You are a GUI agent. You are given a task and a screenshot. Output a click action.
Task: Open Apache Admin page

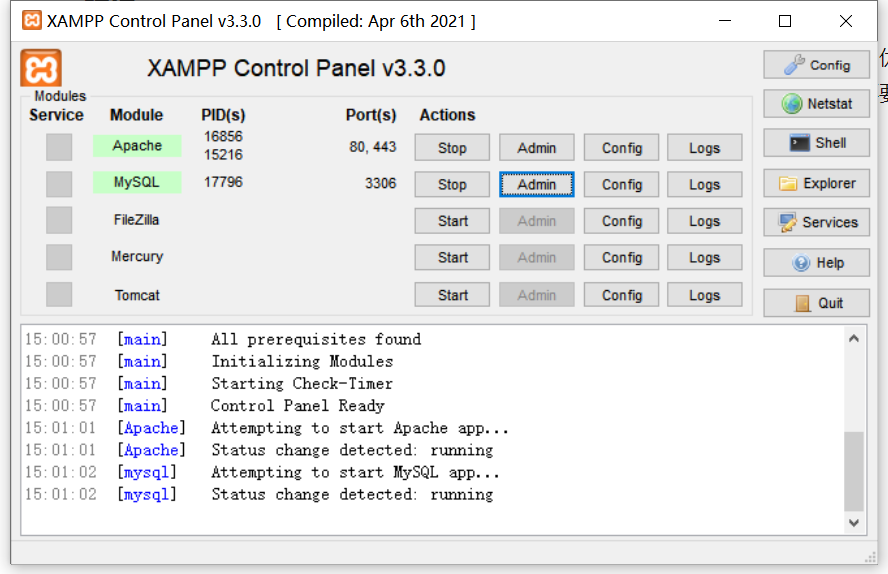click(536, 148)
